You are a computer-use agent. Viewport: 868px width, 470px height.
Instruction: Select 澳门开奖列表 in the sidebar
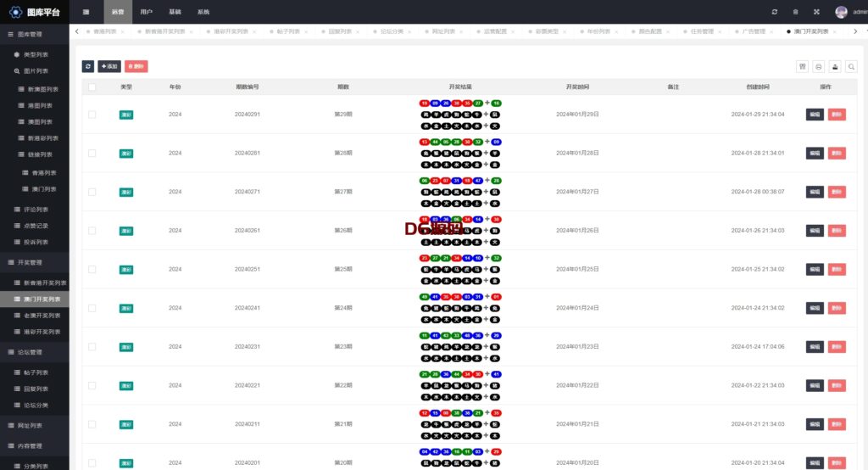pyautogui.click(x=34, y=299)
